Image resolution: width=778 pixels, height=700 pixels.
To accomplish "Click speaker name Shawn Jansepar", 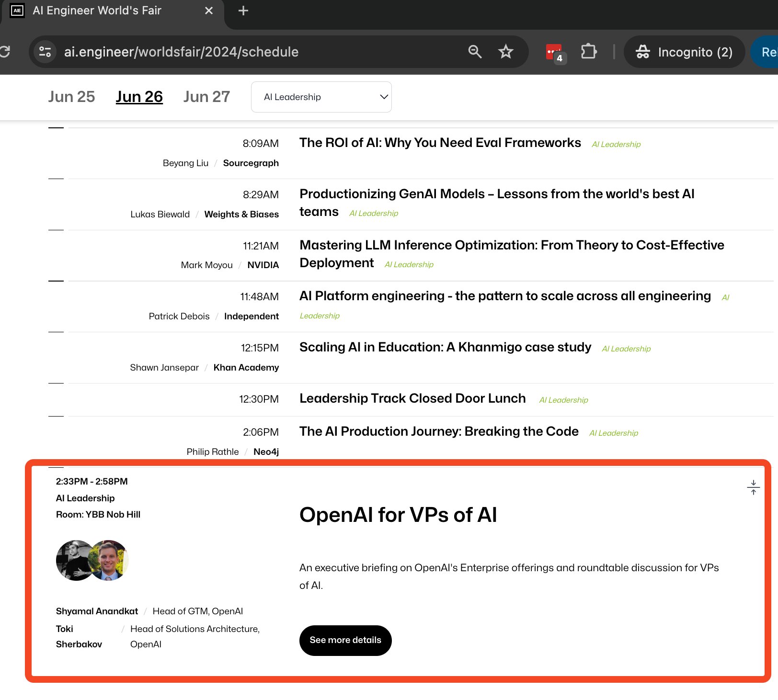I will click(x=164, y=367).
